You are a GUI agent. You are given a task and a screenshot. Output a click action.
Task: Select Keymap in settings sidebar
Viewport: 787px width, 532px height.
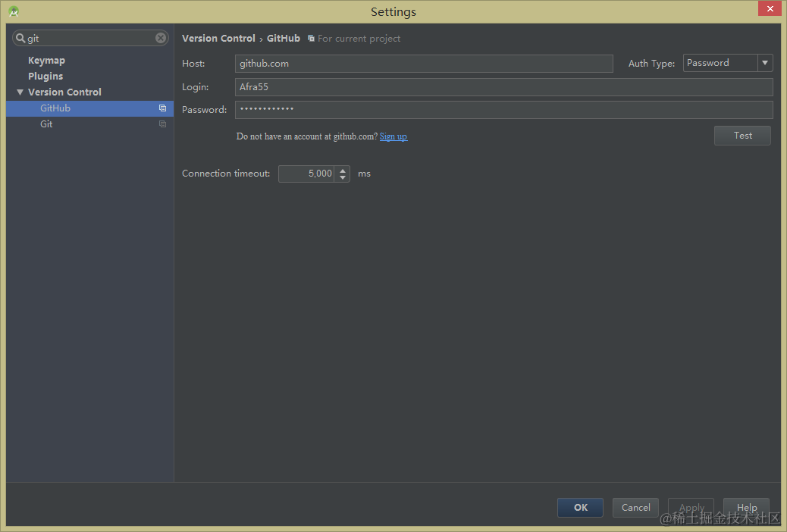pos(47,60)
